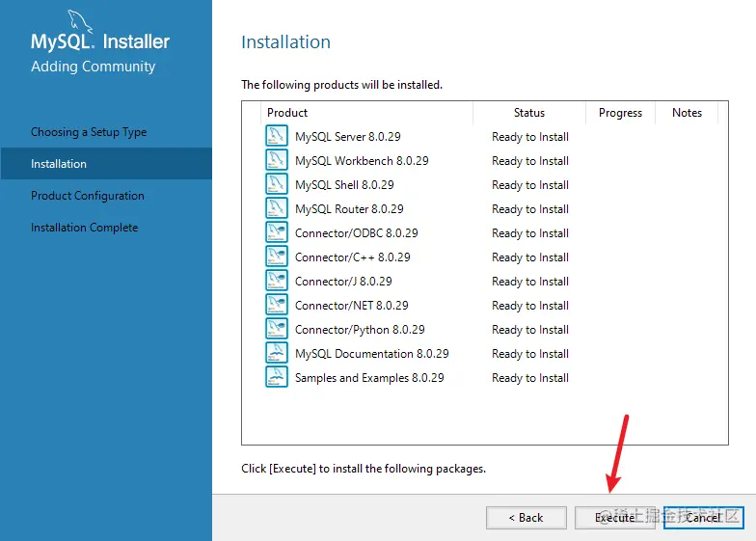Image resolution: width=756 pixels, height=541 pixels.
Task: Click the Progress column header
Action: point(621,113)
